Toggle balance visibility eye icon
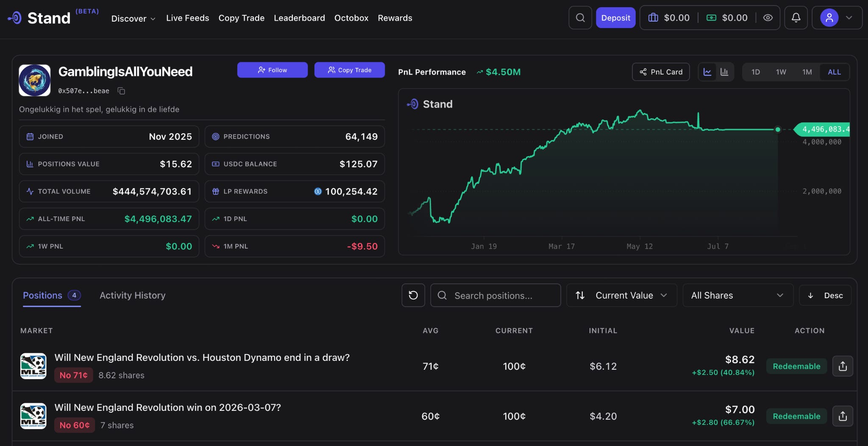Viewport: 868px width, 446px height. (768, 18)
